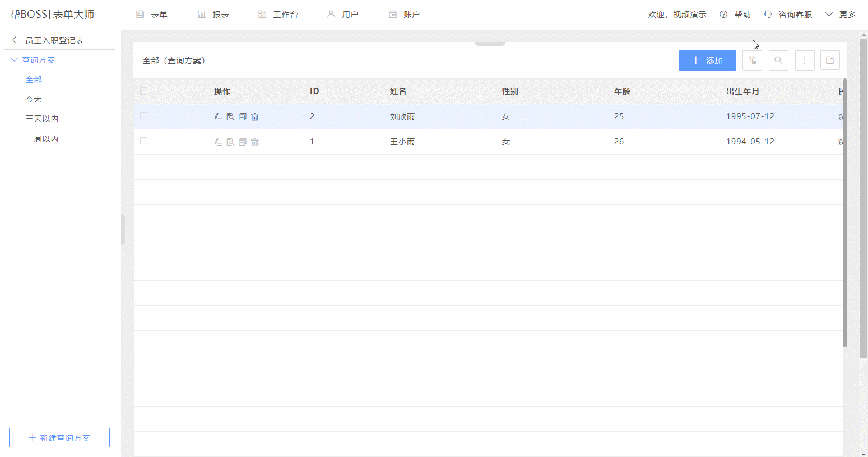Open the view-details icon for record ID 2
Screen dimensions: 868x457
[x=230, y=117]
